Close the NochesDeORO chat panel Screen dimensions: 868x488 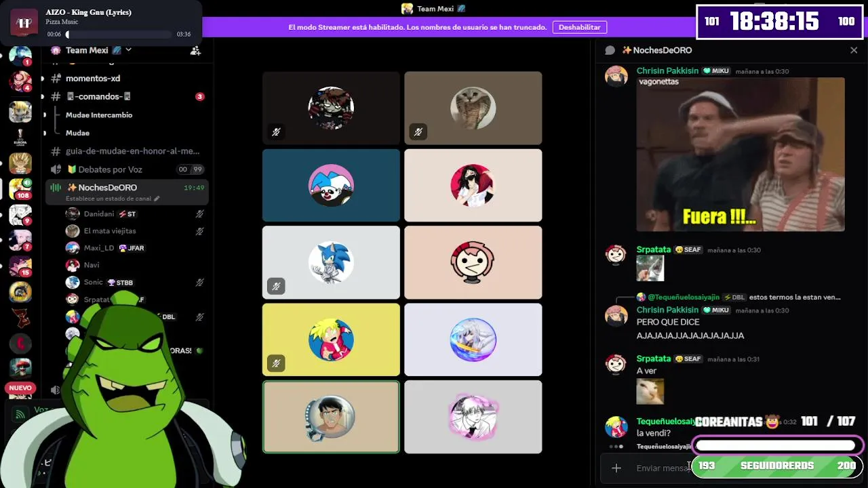click(854, 50)
